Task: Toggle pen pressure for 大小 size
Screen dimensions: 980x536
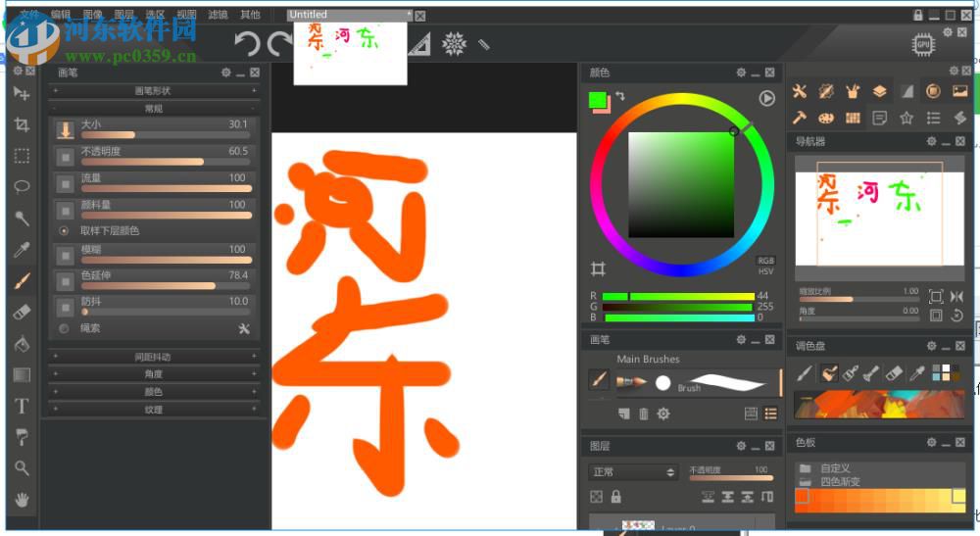Action: coord(65,130)
